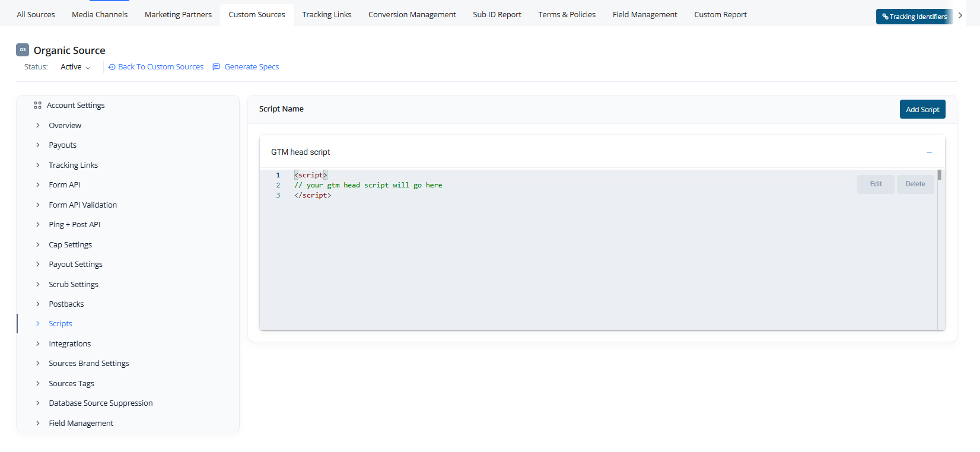Screen dimensions: 980x452
Task: Expand the Payout Settings chevron
Action: [38, 264]
